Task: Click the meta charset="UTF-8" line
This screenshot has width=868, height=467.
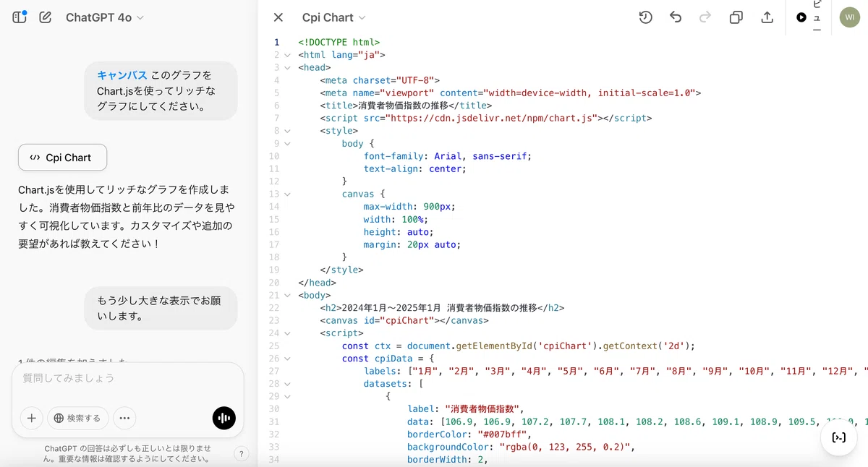Action: [x=380, y=80]
